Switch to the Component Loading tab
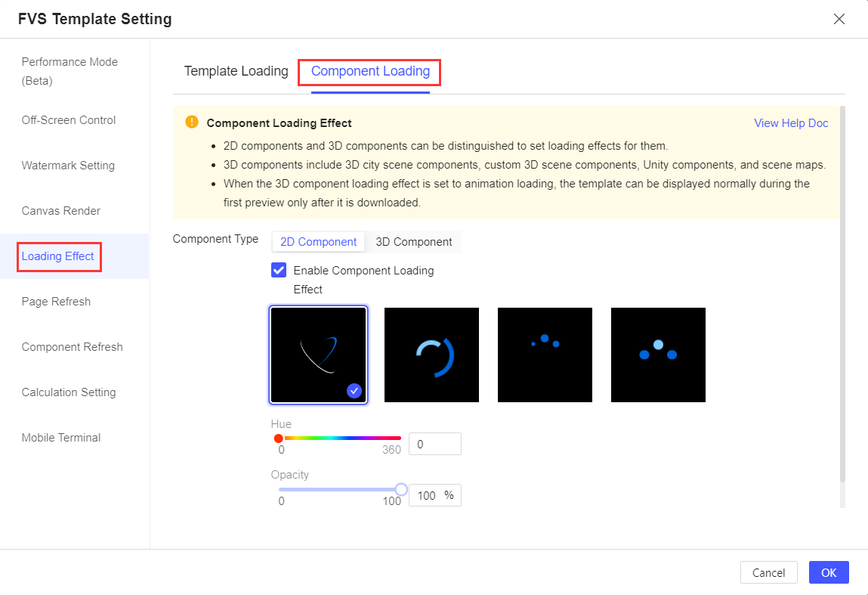Image resolution: width=868 pixels, height=595 pixels. point(369,71)
